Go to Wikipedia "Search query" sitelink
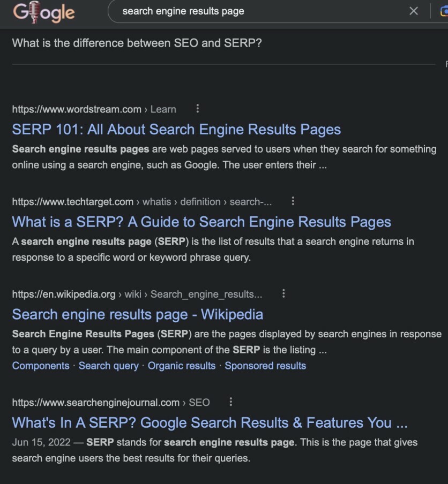This screenshot has width=448, height=484. click(x=108, y=366)
